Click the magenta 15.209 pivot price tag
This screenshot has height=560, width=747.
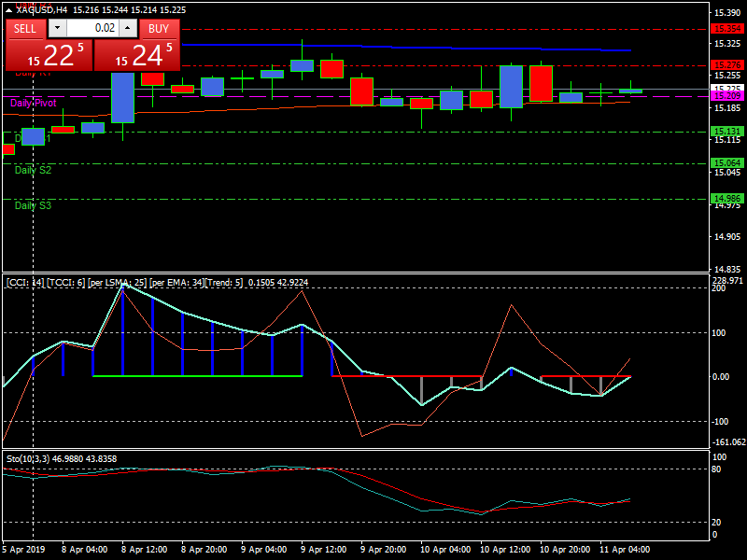[726, 96]
